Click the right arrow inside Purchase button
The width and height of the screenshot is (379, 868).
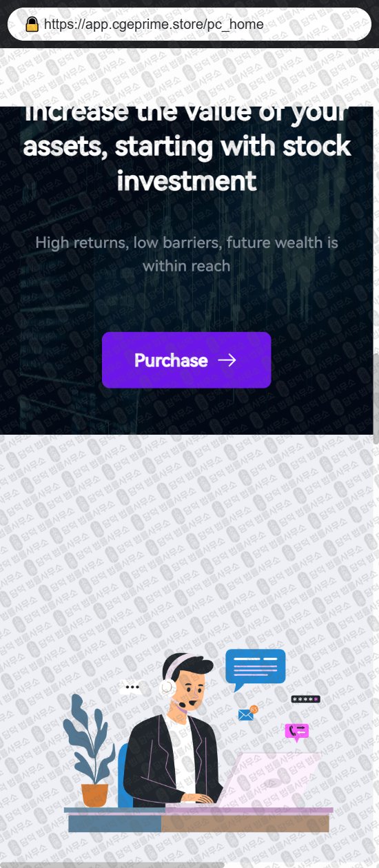coord(227,360)
